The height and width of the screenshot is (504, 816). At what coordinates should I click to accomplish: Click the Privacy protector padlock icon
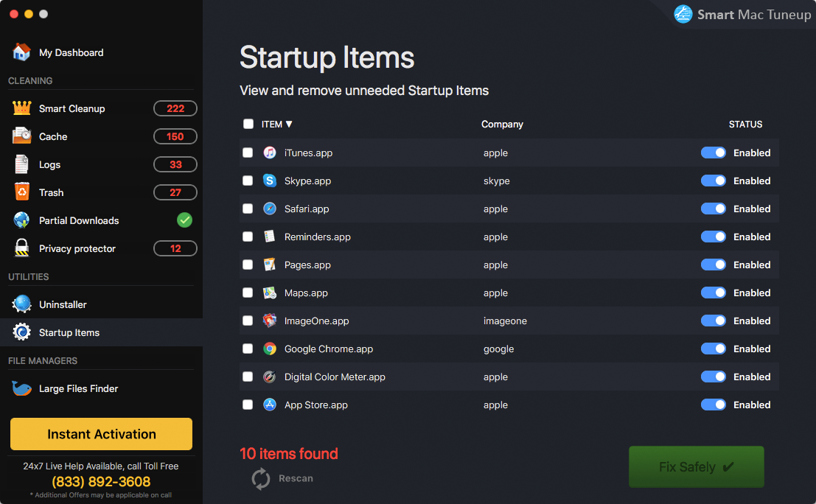(21, 248)
